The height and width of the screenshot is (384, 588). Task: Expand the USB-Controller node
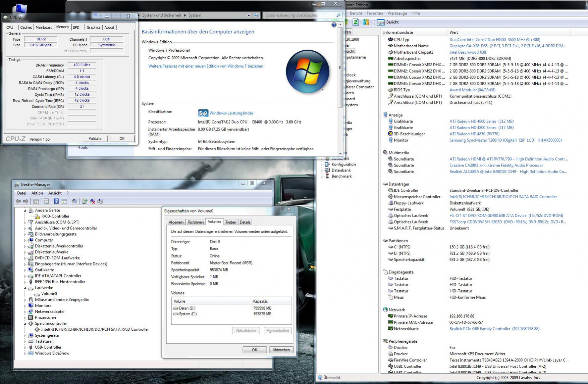tap(25, 348)
